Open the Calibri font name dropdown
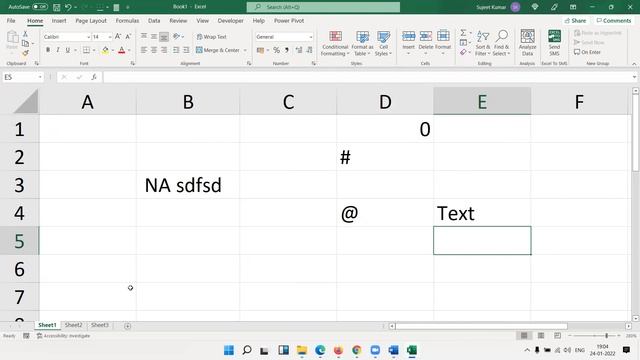This screenshot has height=360, width=640. tap(88, 37)
